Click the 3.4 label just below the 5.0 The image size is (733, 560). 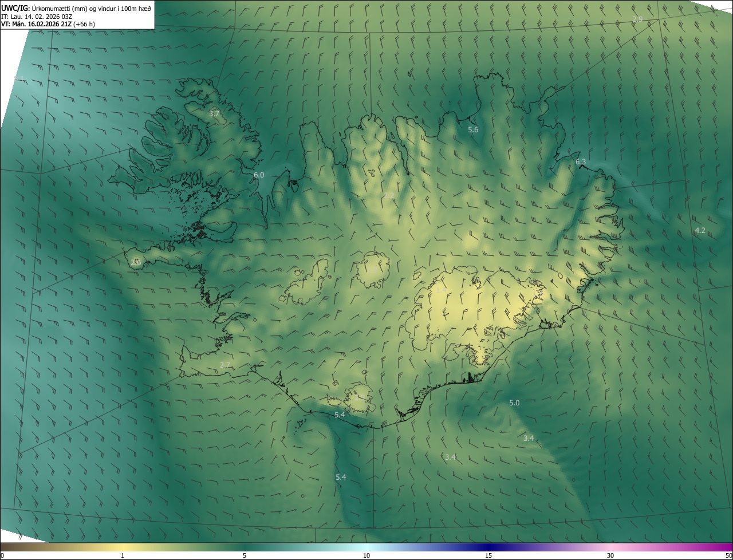point(529,438)
